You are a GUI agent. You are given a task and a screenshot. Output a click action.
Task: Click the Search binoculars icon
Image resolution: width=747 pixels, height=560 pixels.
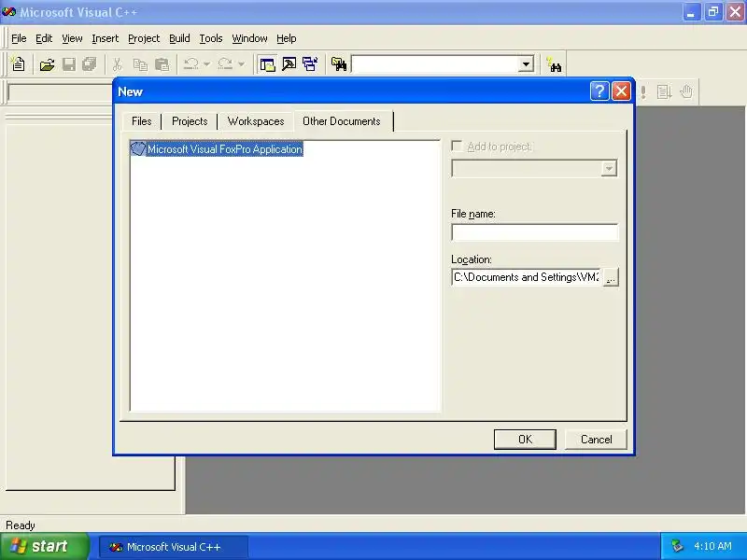(554, 64)
